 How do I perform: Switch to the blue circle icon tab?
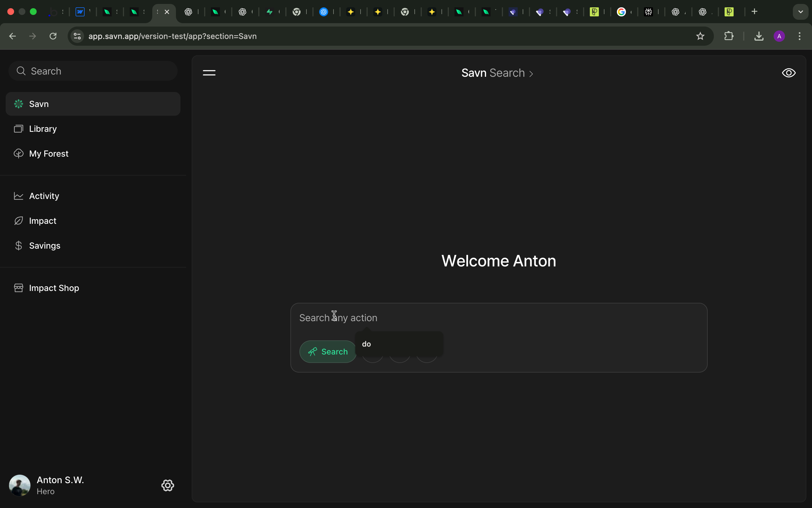[x=323, y=12]
